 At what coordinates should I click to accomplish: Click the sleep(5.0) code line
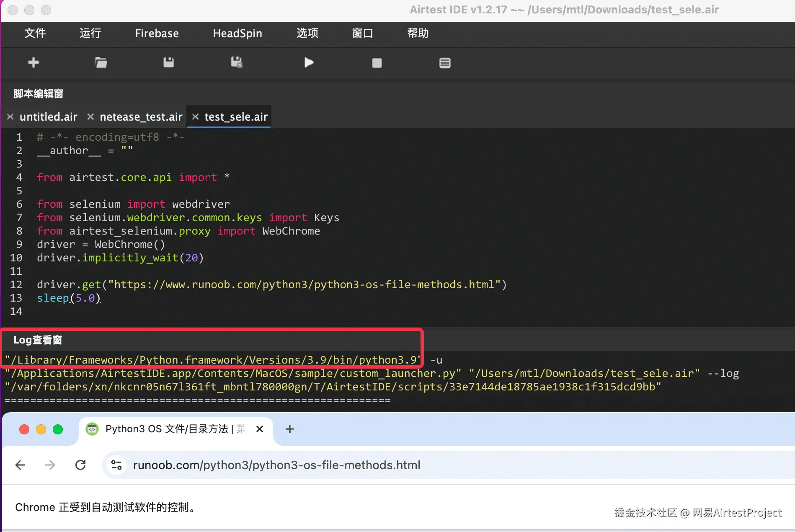point(69,298)
